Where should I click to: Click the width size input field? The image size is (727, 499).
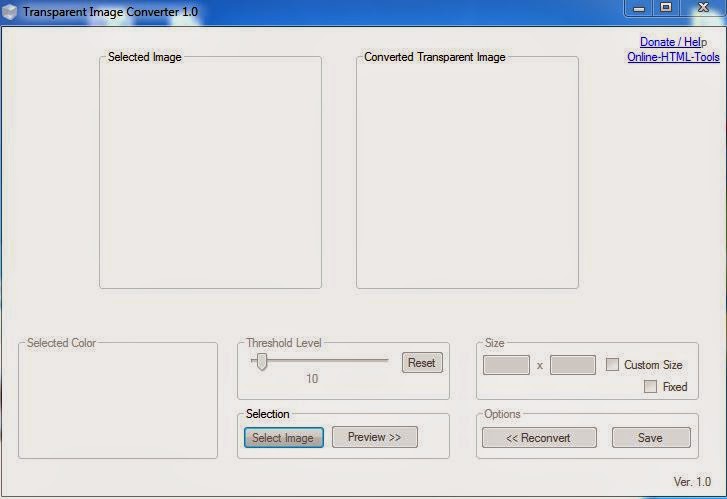pos(506,365)
